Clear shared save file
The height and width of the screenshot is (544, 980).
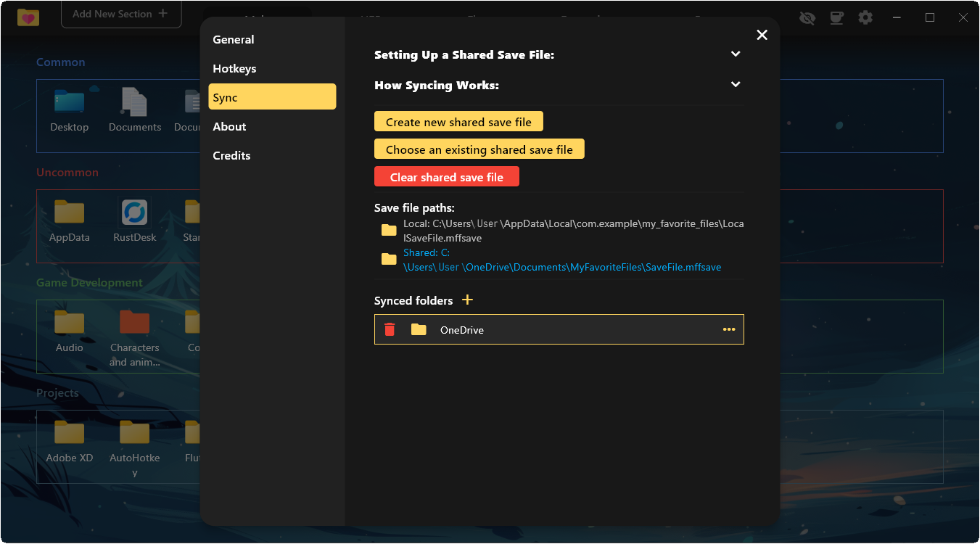(446, 177)
